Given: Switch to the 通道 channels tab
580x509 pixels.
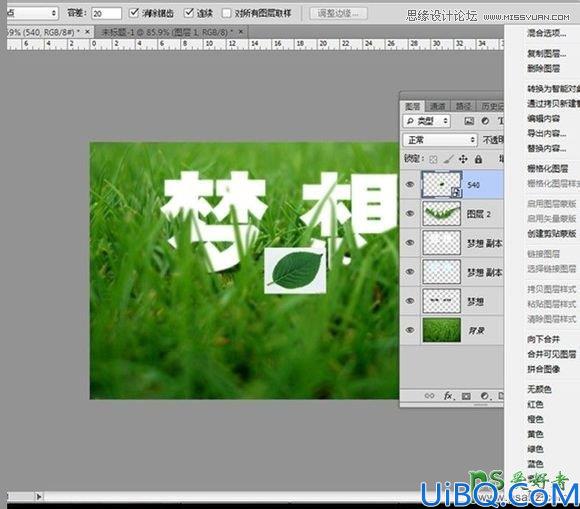Looking at the screenshot, I should click(x=437, y=107).
